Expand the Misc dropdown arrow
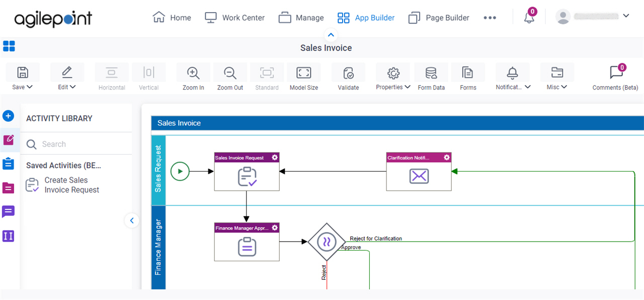 click(564, 87)
